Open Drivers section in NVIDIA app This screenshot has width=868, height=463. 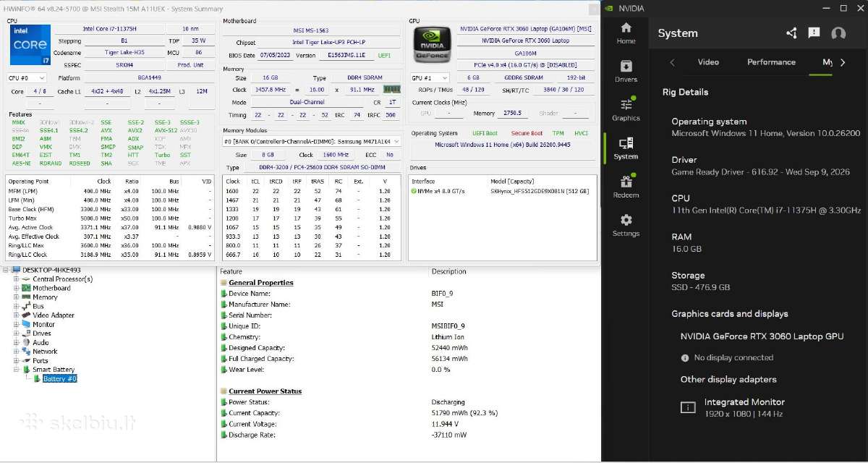(626, 71)
